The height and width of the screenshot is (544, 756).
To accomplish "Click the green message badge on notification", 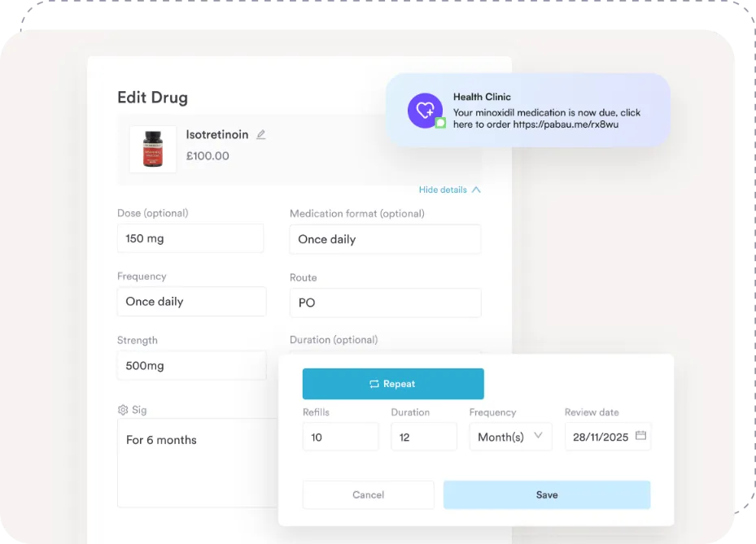I will 440,123.
